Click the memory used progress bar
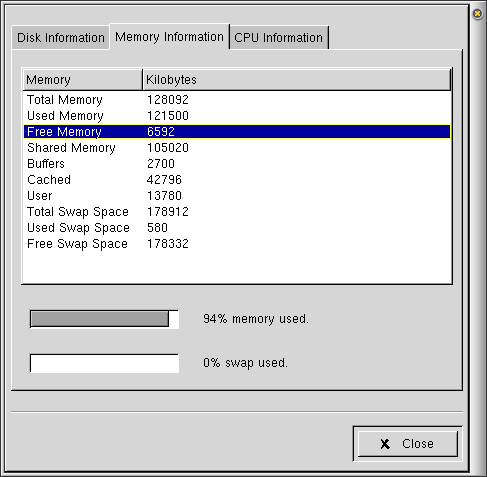 pos(104,319)
